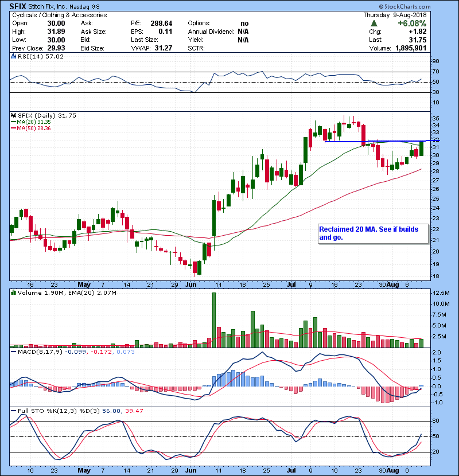Viewport: 459px width, 476px height.
Task: Click the RSI(14) 57.02 indicator label
Action: 41,56
